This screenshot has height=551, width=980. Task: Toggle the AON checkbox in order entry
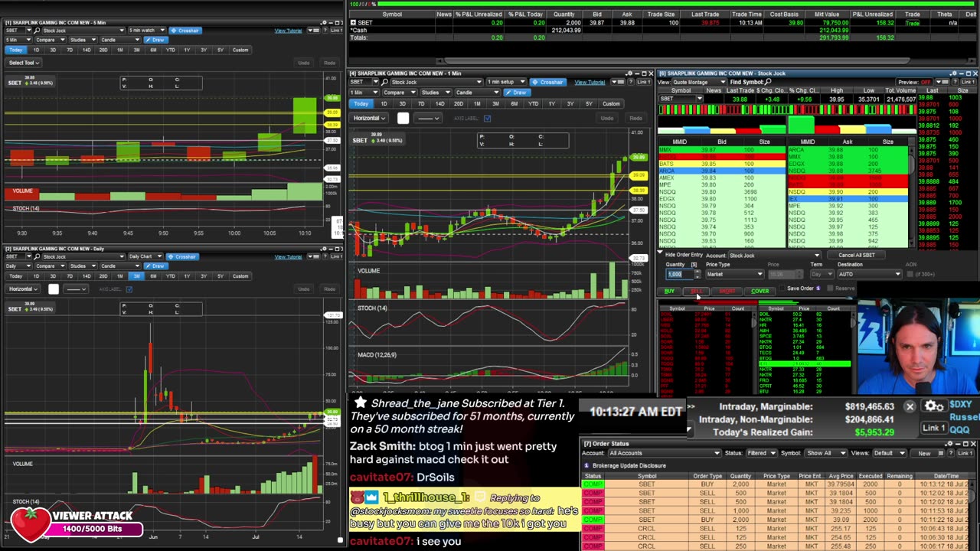910,274
